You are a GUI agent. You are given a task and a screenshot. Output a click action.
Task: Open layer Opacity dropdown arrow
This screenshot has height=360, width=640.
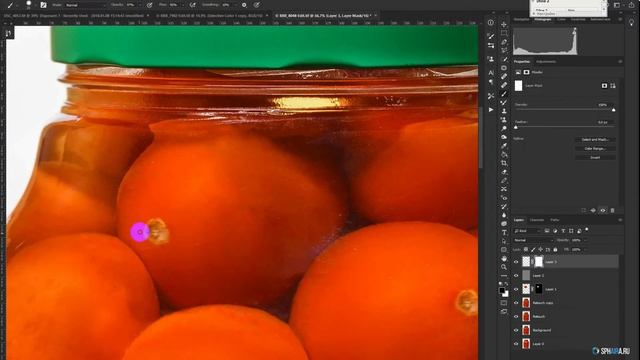(x=586, y=240)
